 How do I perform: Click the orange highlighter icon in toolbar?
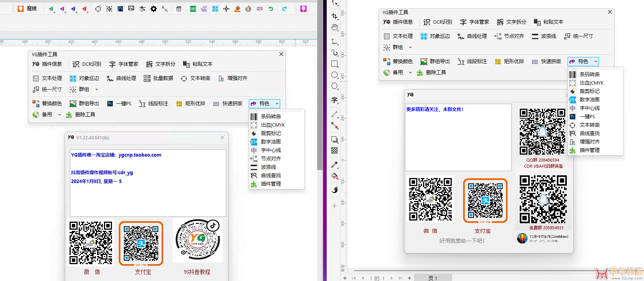coord(237,9)
